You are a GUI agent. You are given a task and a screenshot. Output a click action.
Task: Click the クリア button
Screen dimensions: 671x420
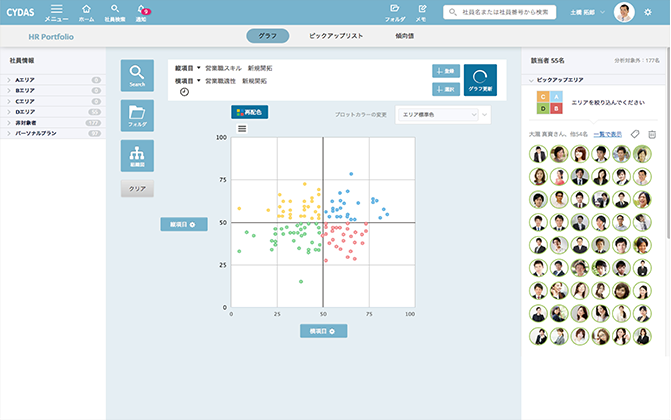137,189
